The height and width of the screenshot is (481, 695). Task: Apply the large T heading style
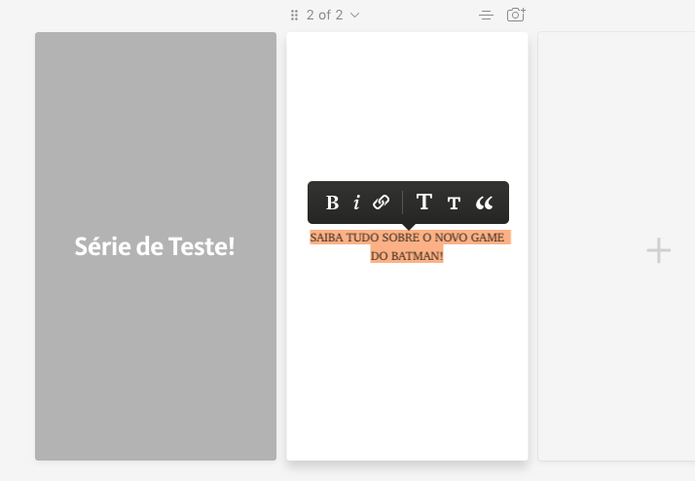tap(424, 202)
